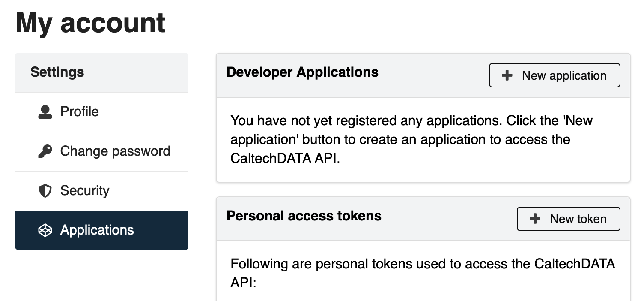Click the Developer Applications panel heading
This screenshot has height=301, width=644.
tap(302, 72)
